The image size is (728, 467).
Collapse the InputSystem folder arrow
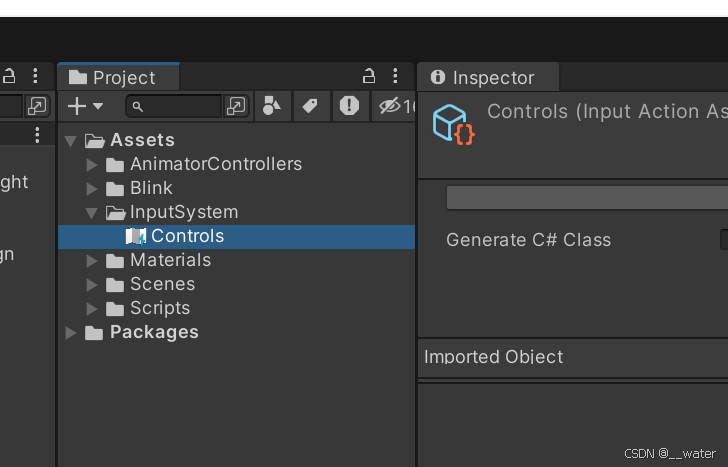point(91,213)
